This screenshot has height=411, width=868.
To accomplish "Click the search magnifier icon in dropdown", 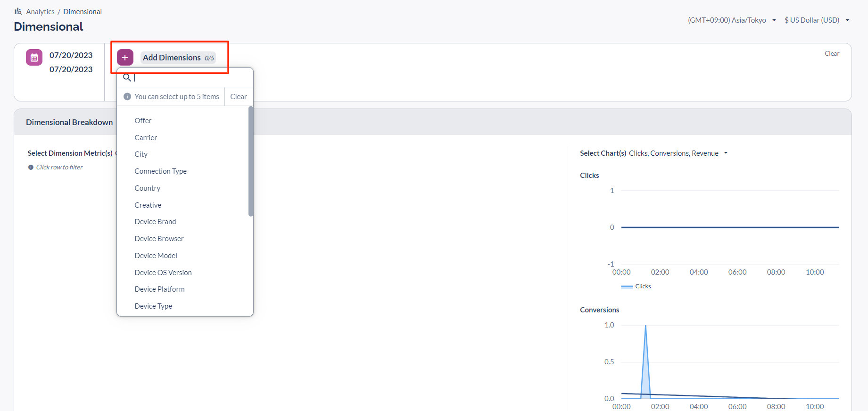I will pyautogui.click(x=127, y=78).
